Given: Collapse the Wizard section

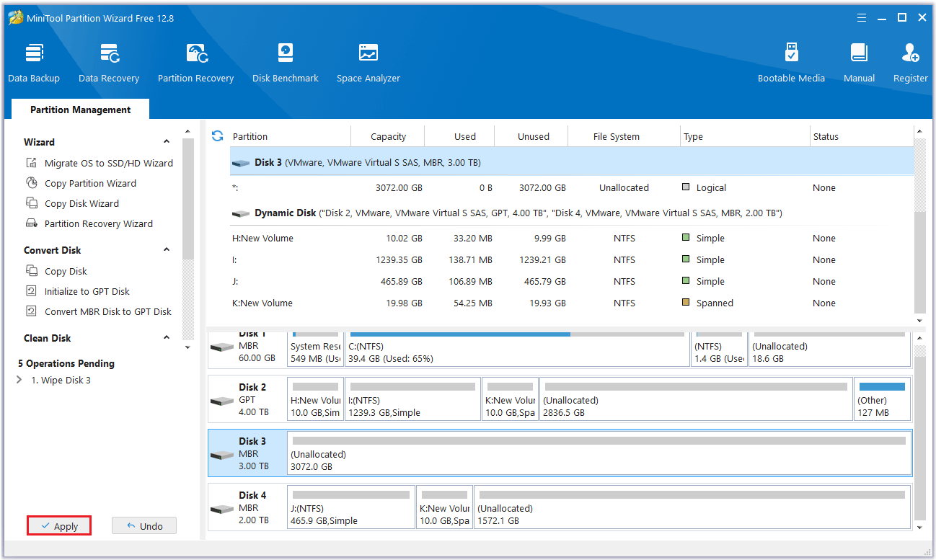Looking at the screenshot, I should tap(167, 142).
